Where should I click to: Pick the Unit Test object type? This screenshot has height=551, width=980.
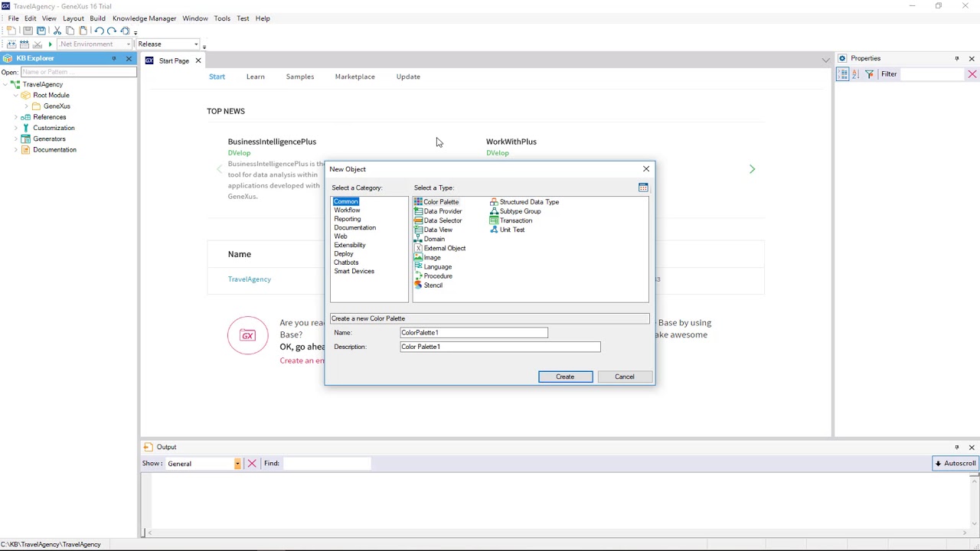point(508,230)
